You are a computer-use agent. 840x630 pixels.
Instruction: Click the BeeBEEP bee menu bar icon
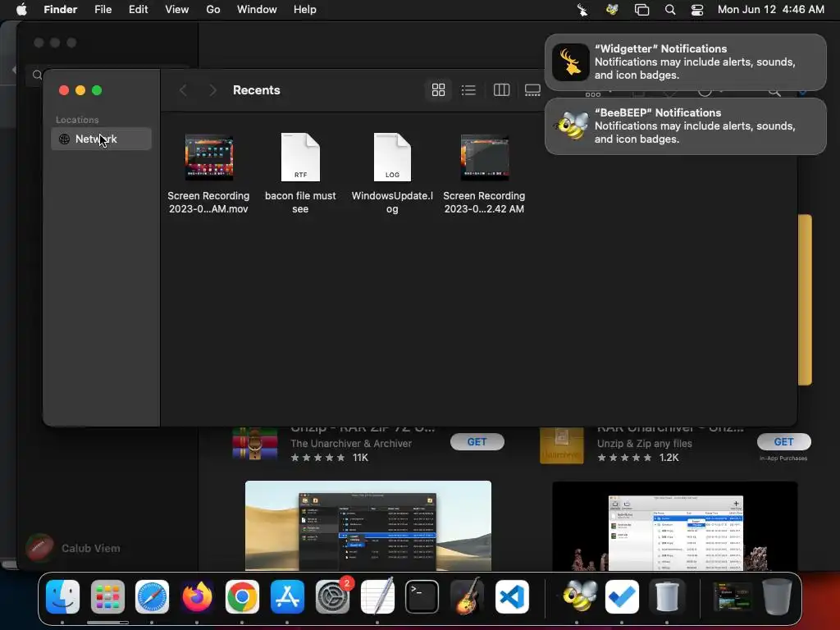(x=612, y=10)
